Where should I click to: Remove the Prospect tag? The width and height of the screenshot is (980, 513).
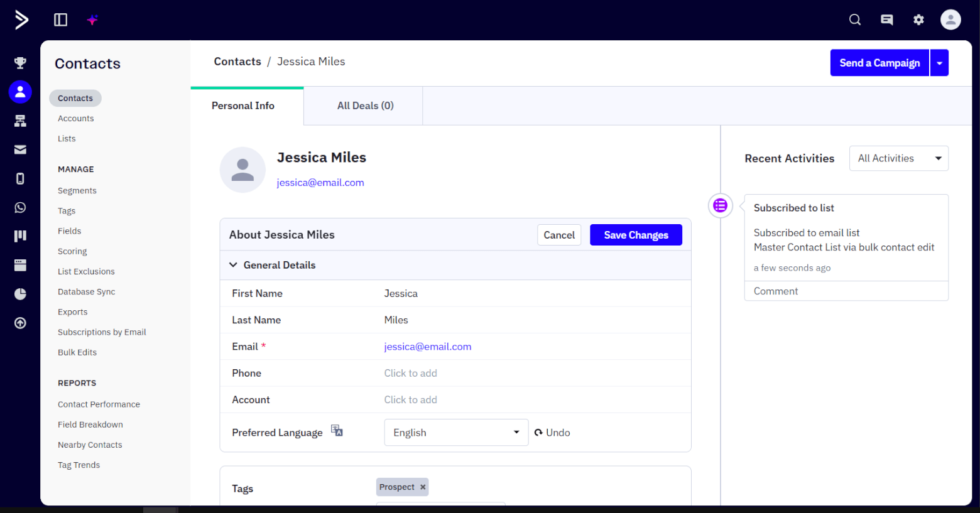(x=423, y=487)
